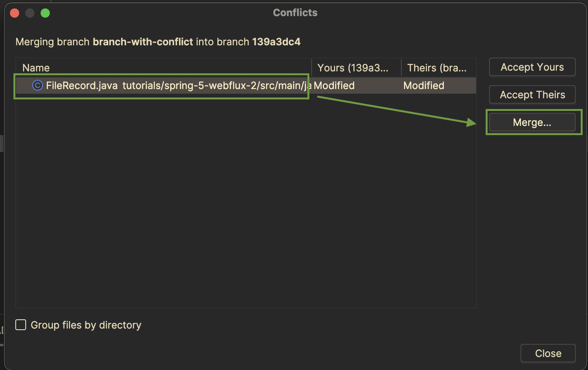Click the Theirs (bra...) column header
Image resolution: width=588 pixels, height=370 pixels.
click(x=437, y=68)
